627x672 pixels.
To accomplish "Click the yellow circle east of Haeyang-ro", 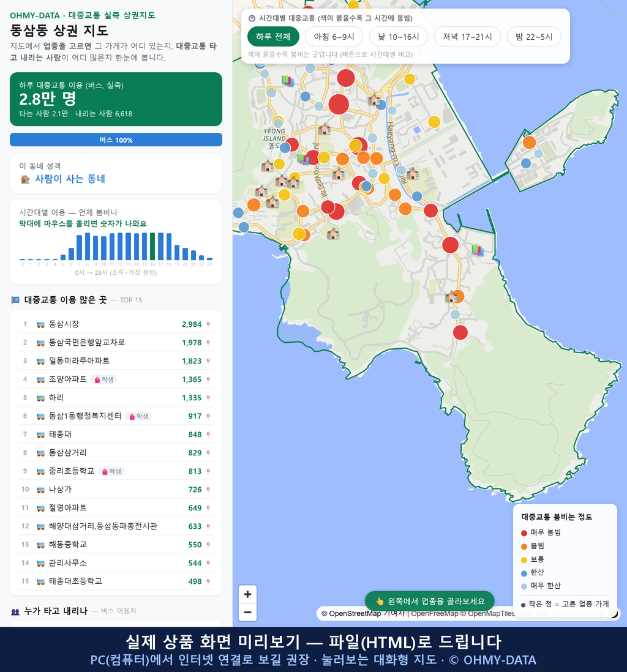I will 434,122.
